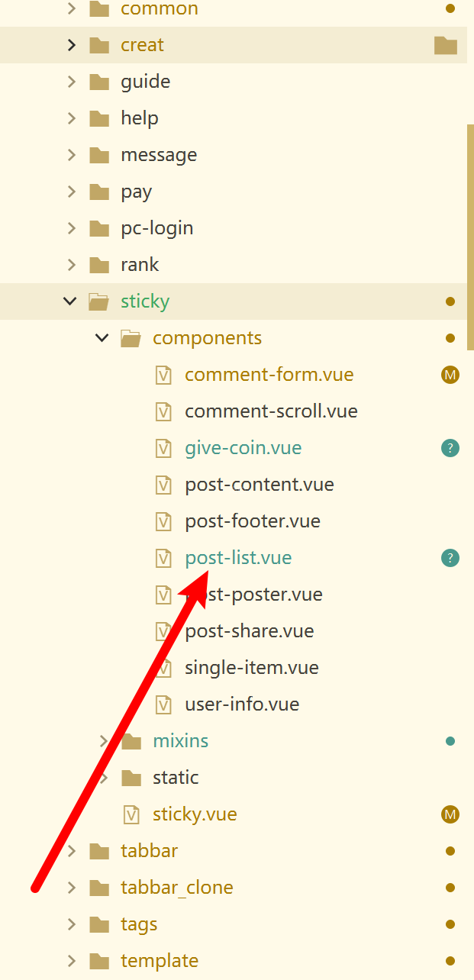Collapse the sticky folder
The image size is (474, 980).
(71, 301)
